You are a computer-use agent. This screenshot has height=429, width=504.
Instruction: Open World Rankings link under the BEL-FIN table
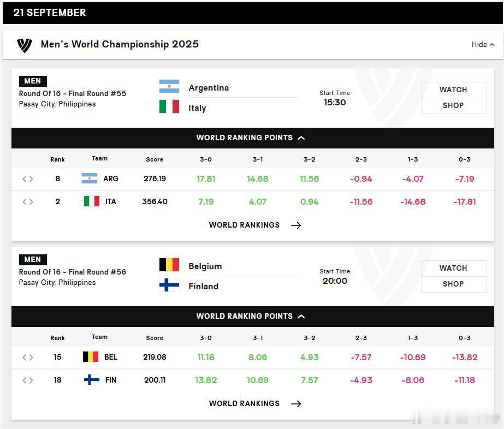(x=255, y=403)
